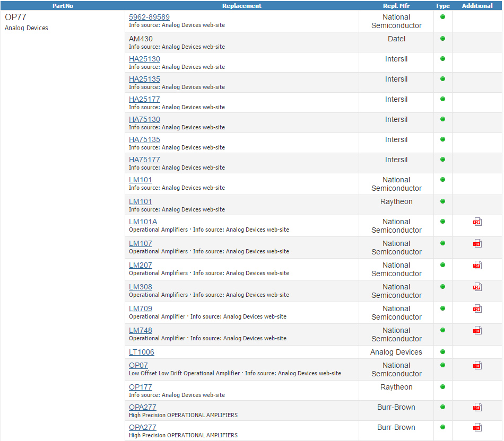Open the LM207 part link
This screenshot has width=504, height=441.
pyautogui.click(x=141, y=266)
